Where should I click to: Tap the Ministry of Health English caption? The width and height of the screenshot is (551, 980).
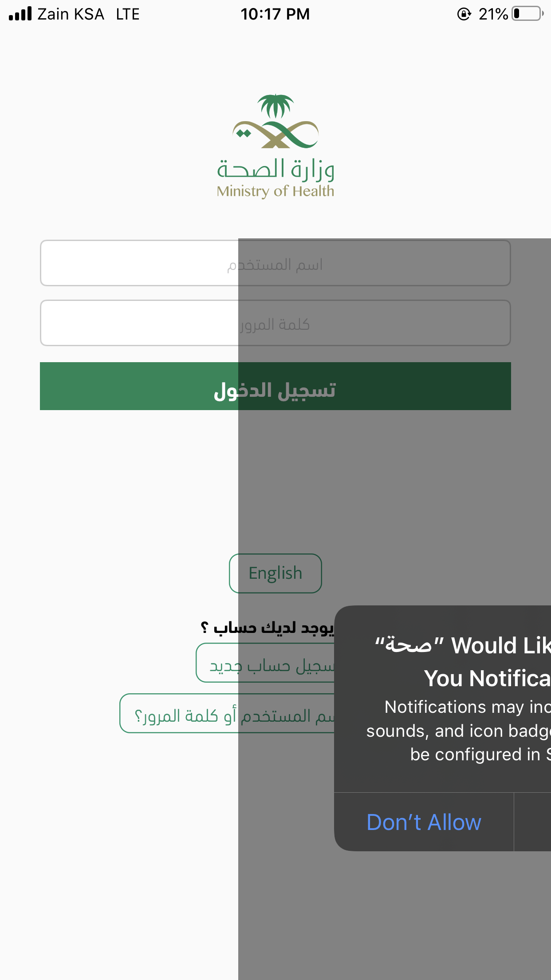tap(275, 191)
